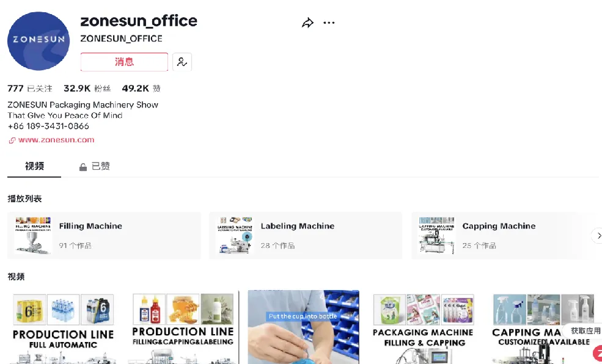Open the Production Line Full Automatic video
The height and width of the screenshot is (364, 602).
coord(64,327)
